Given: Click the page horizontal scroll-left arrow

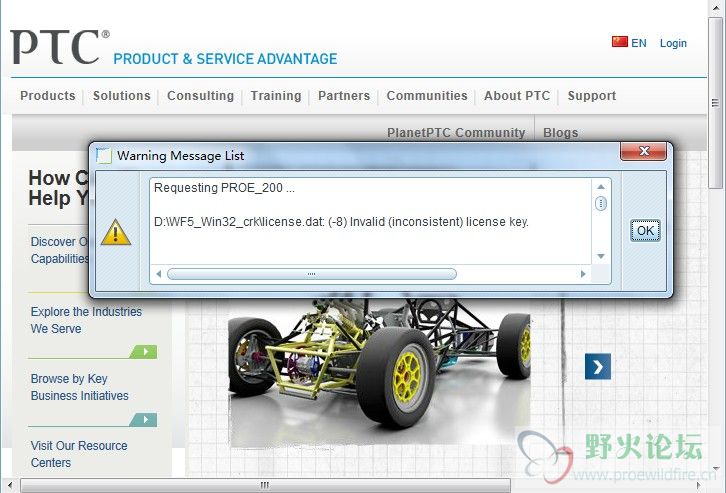Looking at the screenshot, I should [x=9, y=486].
